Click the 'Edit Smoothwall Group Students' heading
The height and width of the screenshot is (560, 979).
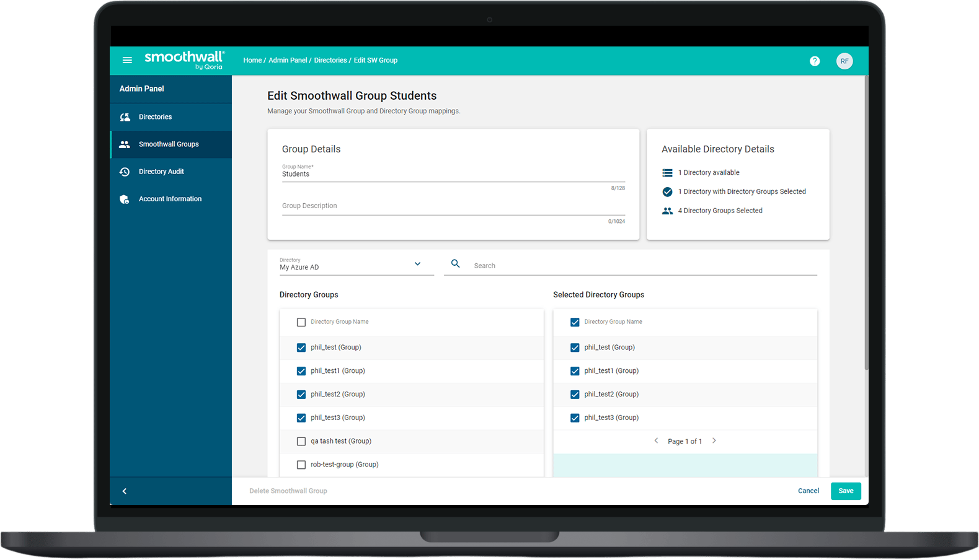point(352,96)
